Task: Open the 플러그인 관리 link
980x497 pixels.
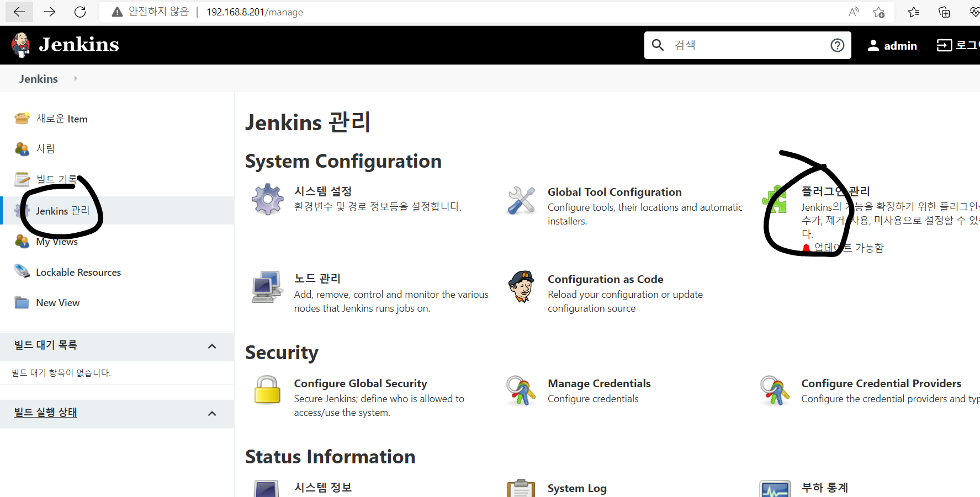Action: tap(836, 191)
